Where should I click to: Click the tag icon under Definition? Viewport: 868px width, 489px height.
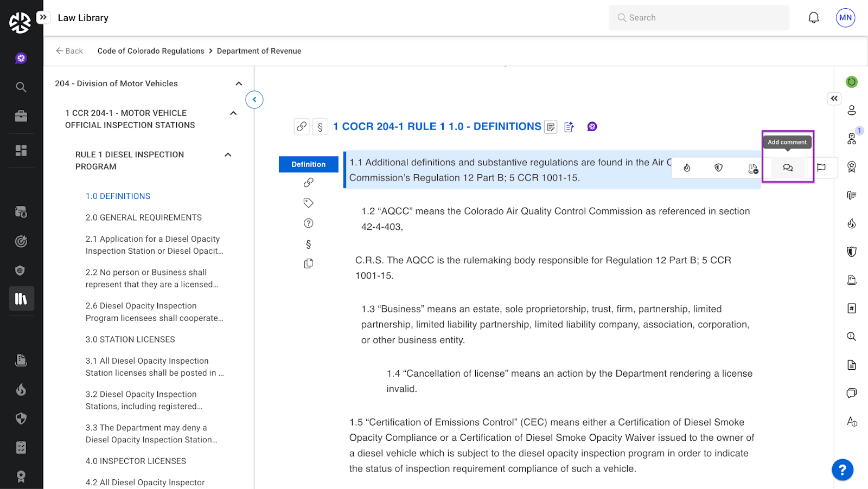[308, 203]
